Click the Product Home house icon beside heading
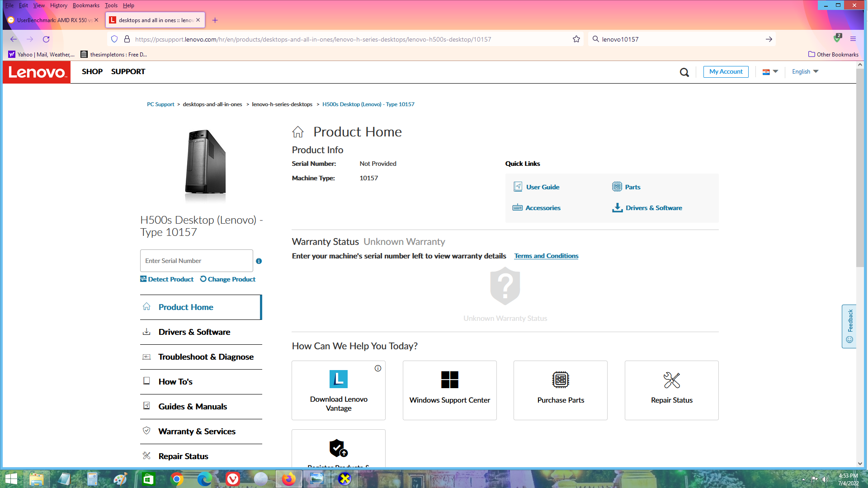 298,132
